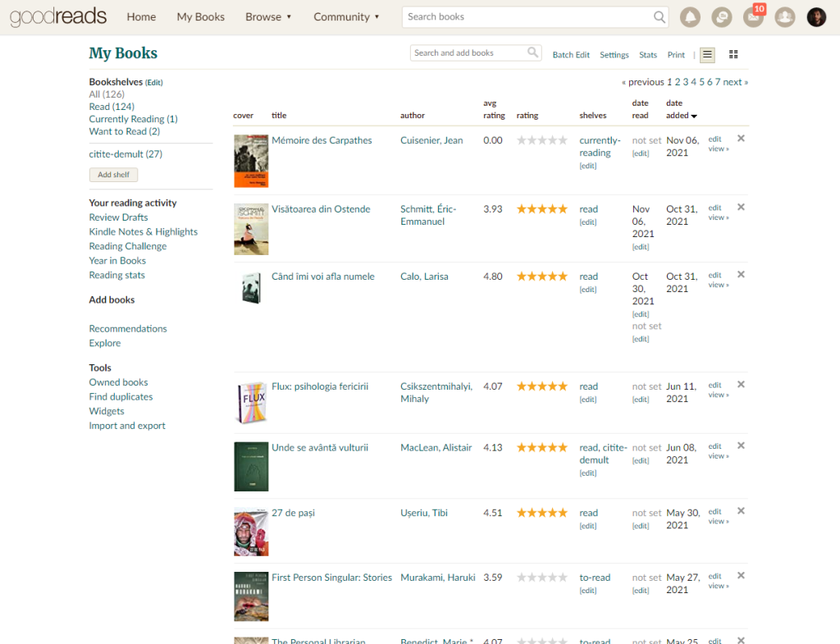Viewport: 840px width, 644px height.
Task: Expand the Browse dropdown menu
Action: pos(268,17)
